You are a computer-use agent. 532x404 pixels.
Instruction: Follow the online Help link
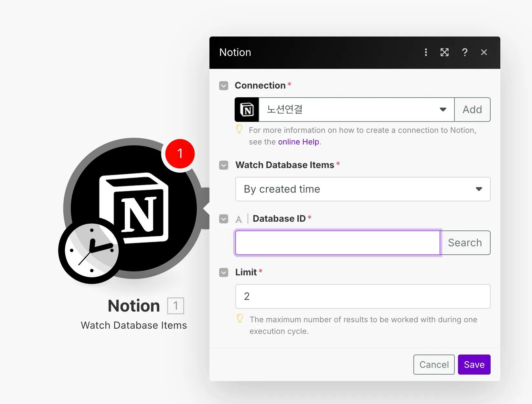click(x=298, y=142)
